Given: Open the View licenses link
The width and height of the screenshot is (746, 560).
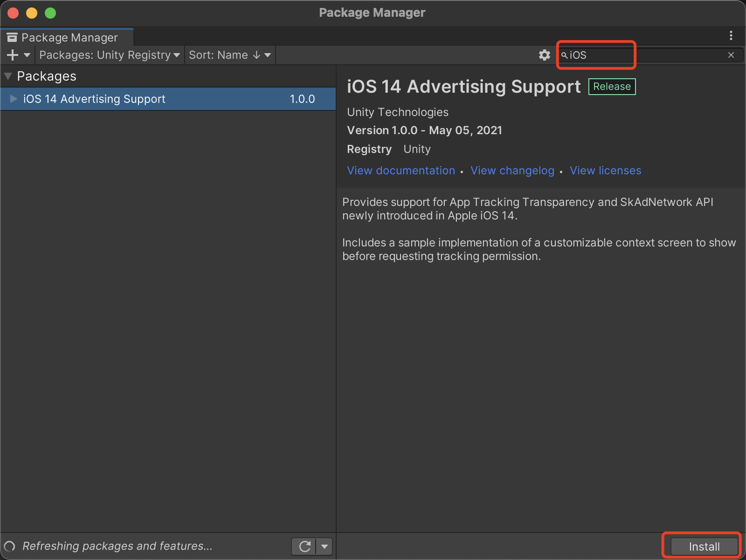Looking at the screenshot, I should click(606, 171).
